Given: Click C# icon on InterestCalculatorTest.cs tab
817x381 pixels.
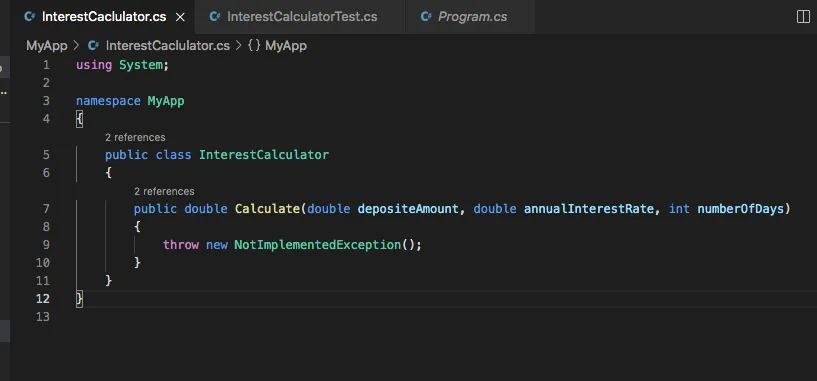Looking at the screenshot, I should pos(215,17).
